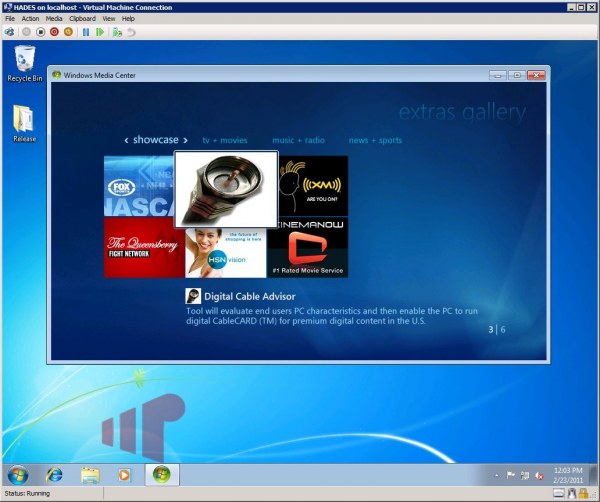Click the muted volume tray icon

[540, 476]
